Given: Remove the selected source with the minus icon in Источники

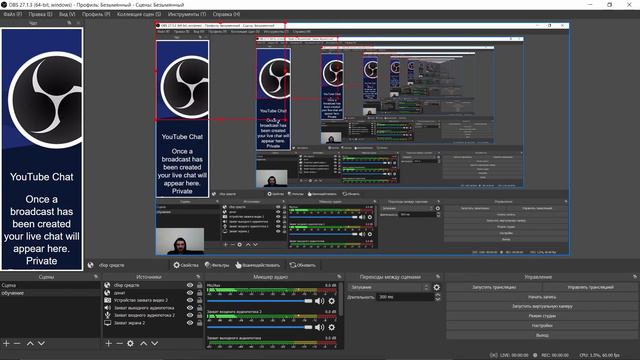Looking at the screenshot, I should coord(119,343).
